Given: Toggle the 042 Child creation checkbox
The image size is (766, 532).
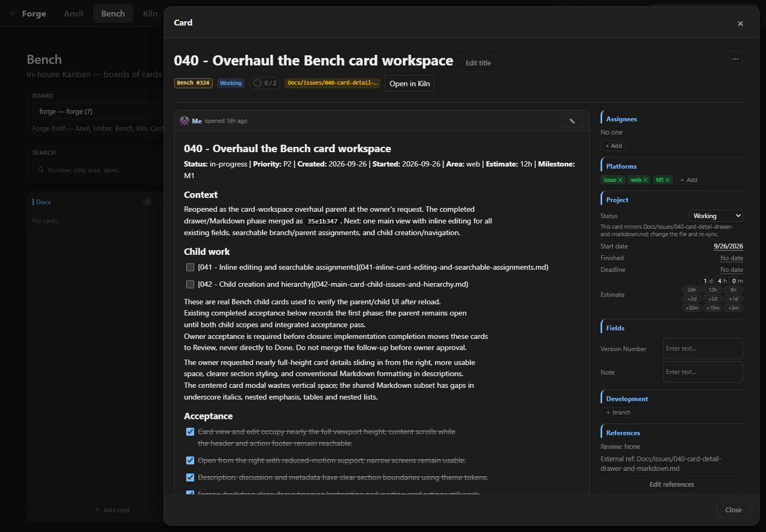Looking at the screenshot, I should (x=190, y=285).
